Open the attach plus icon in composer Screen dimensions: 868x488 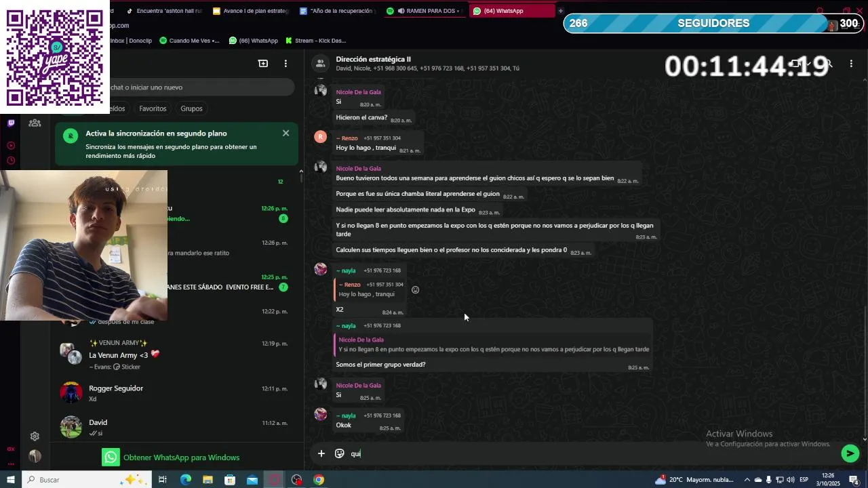(x=321, y=453)
